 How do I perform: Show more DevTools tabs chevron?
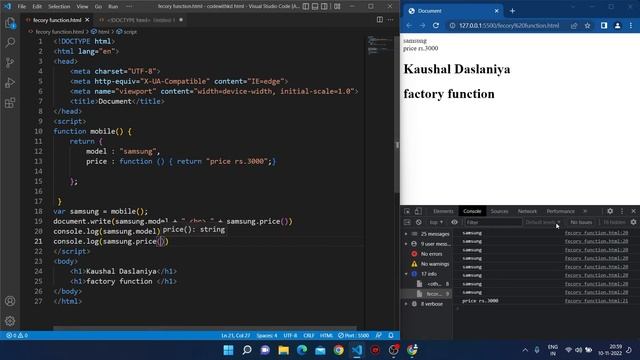(585, 211)
